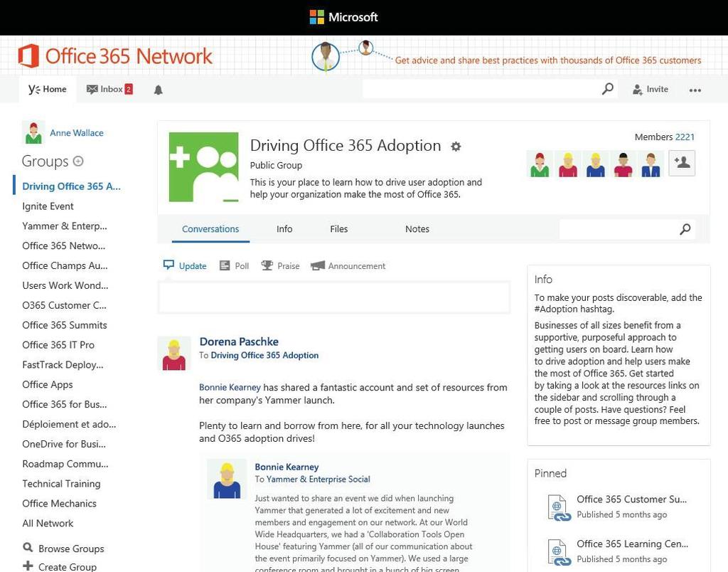Screen dimensions: 728x572
Task: Click the Microsoft logo in the top bar
Action: [343, 17]
